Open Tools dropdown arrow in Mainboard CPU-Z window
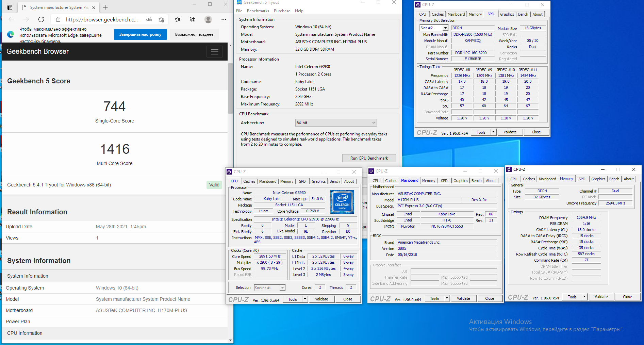This screenshot has width=644, height=345. click(447, 298)
